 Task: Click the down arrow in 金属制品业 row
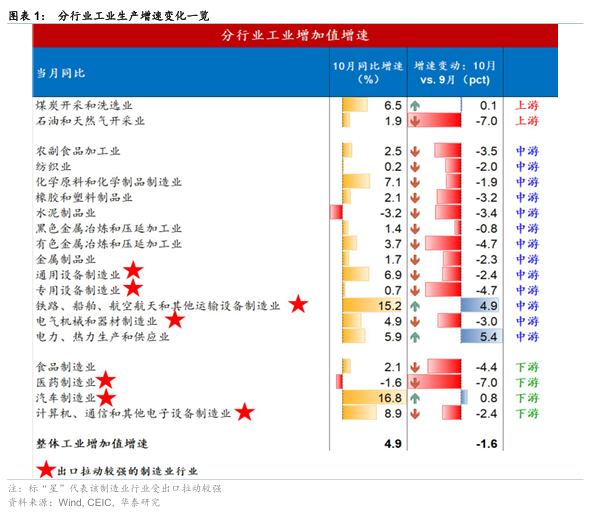(x=415, y=260)
